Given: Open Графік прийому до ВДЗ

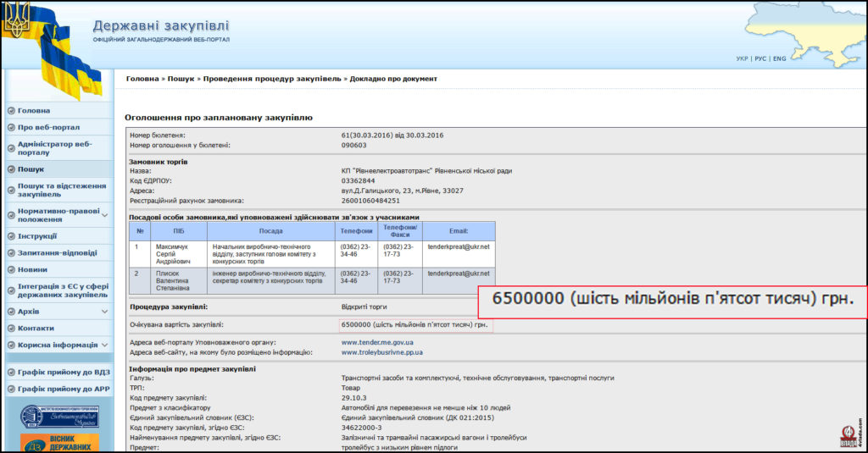Looking at the screenshot, I should point(64,373).
